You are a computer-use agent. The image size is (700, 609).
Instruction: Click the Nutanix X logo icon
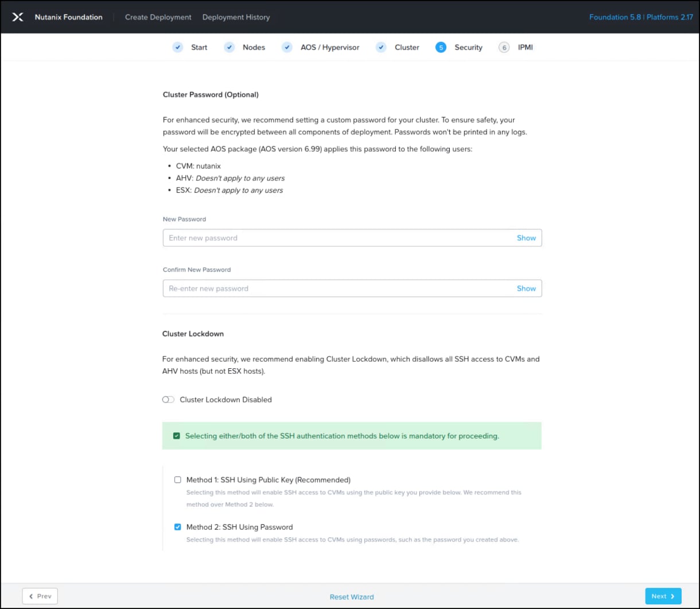pos(18,17)
